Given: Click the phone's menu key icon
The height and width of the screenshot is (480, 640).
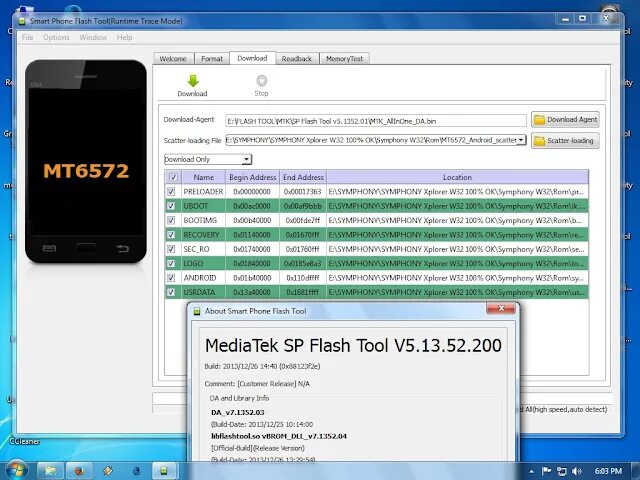Looking at the screenshot, I should [49, 248].
